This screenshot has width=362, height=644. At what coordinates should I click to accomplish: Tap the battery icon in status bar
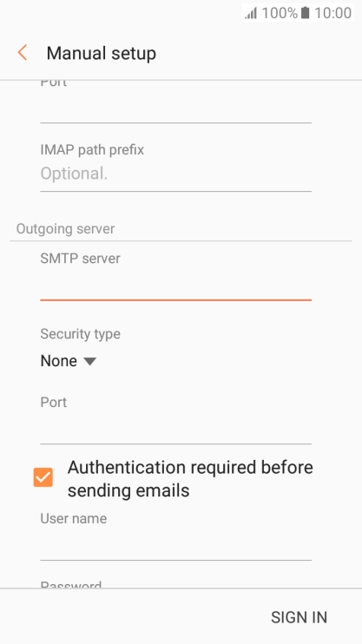coord(305,13)
